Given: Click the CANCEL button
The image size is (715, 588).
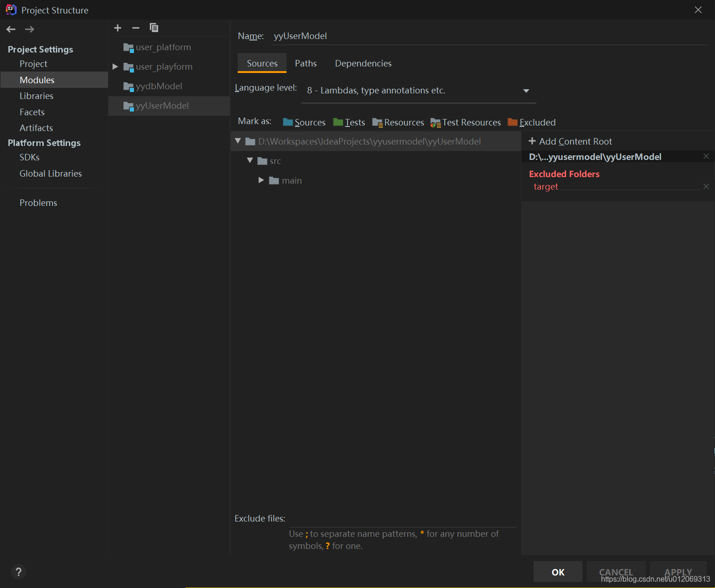Looking at the screenshot, I should [616, 572].
